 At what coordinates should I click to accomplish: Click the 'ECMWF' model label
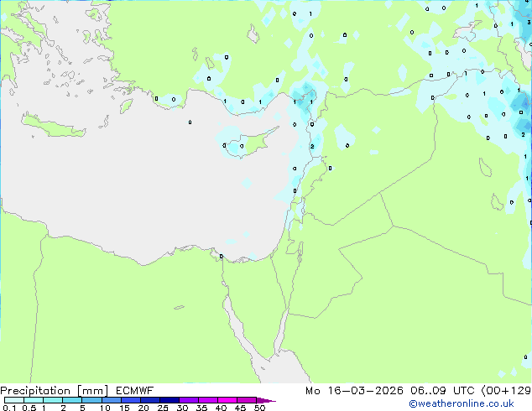tap(135, 391)
